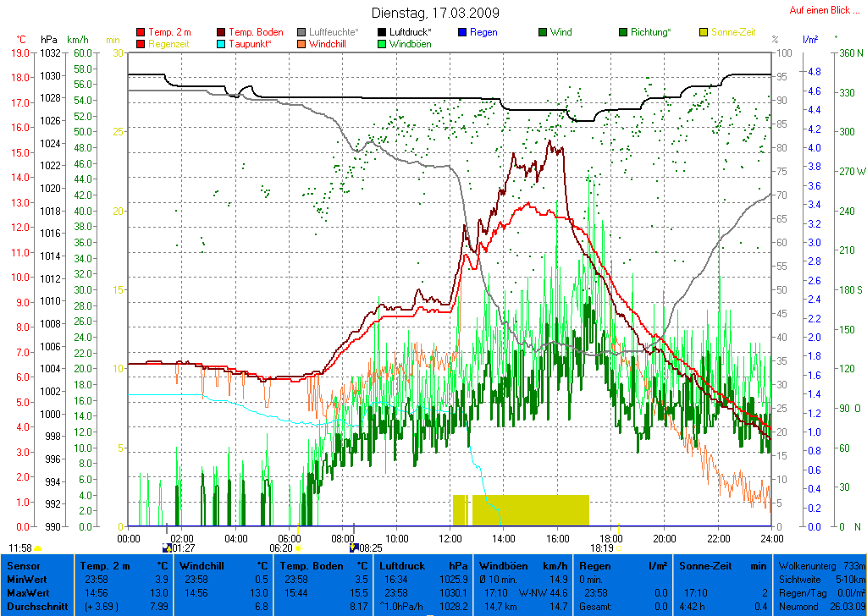Click the yellow Sonne-Zeit legend swatch
This screenshot has height=616, width=867.
pyautogui.click(x=704, y=32)
